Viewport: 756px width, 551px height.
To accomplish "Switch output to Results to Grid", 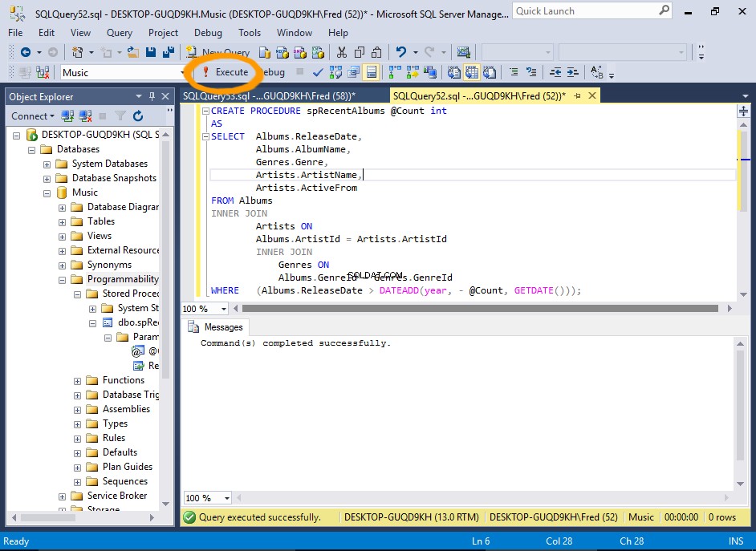I will (x=472, y=73).
